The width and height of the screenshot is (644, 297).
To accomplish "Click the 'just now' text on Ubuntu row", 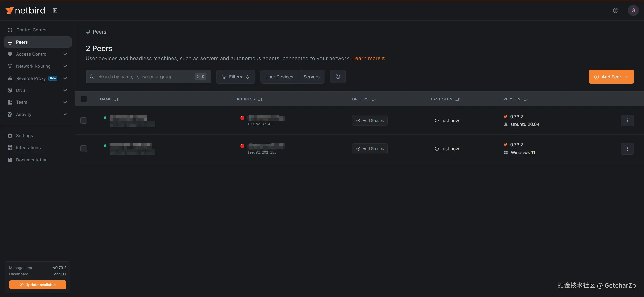I will tap(450, 121).
